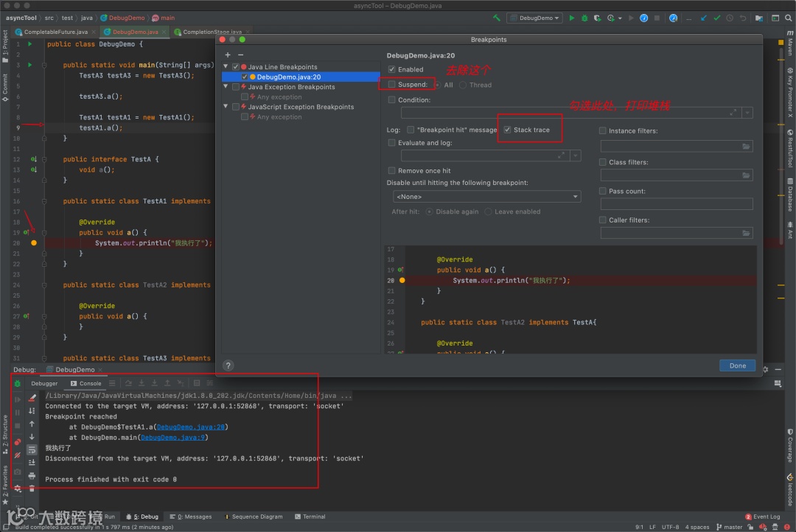796x532 pixels.
Task: Check the Suspend checkbox
Action: [x=392, y=85]
